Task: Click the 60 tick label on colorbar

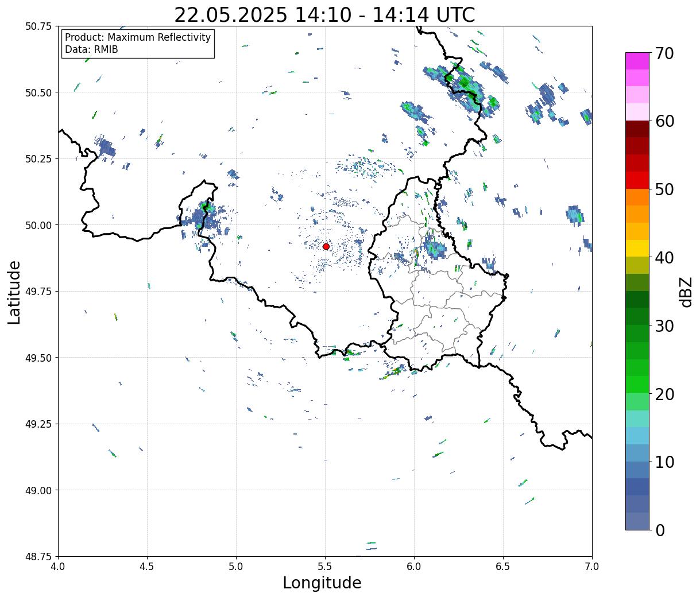Action: point(664,121)
